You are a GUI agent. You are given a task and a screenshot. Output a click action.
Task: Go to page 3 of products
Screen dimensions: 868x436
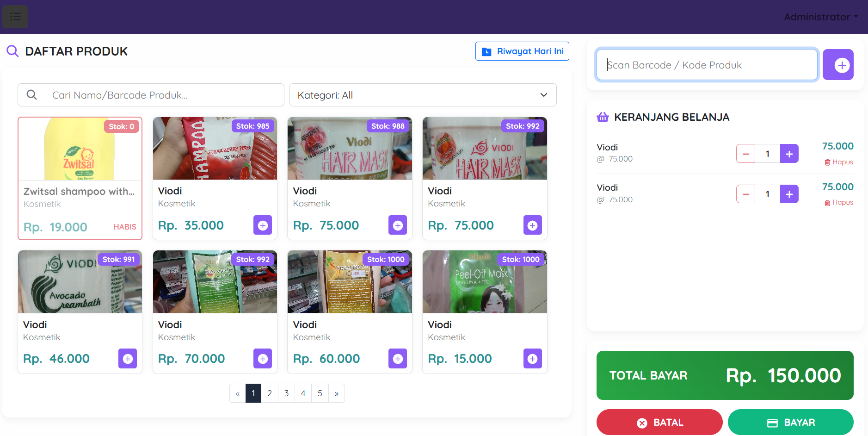point(286,393)
